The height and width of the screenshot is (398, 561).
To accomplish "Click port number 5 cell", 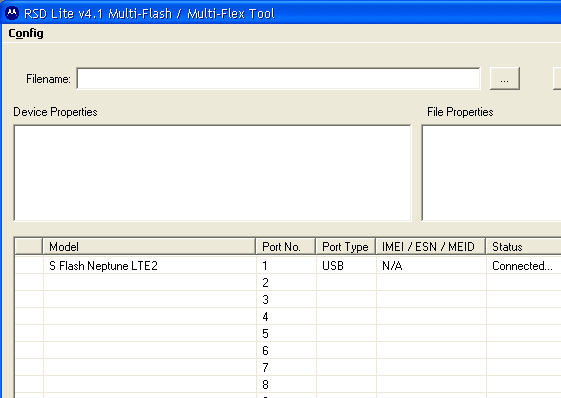I will pos(286,334).
